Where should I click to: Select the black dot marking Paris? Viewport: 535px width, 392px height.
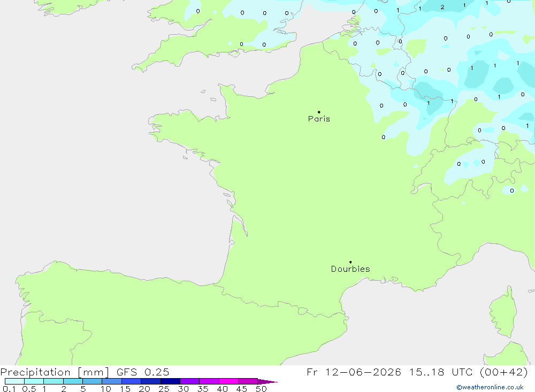click(x=319, y=112)
